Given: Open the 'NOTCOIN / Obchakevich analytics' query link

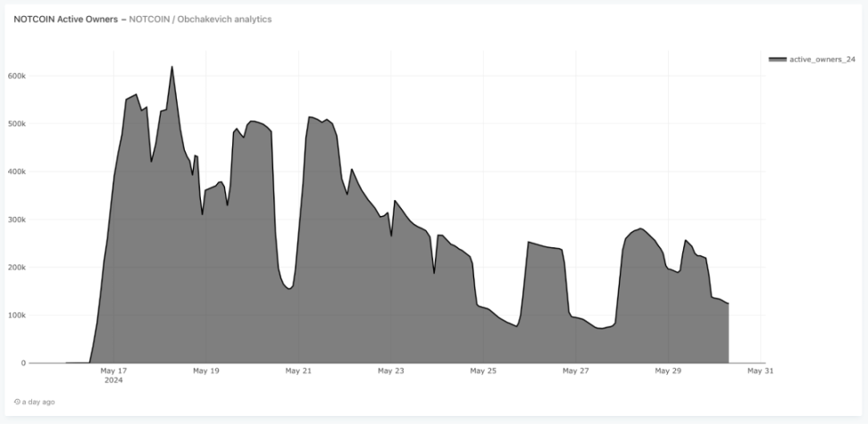Looking at the screenshot, I should [x=200, y=20].
